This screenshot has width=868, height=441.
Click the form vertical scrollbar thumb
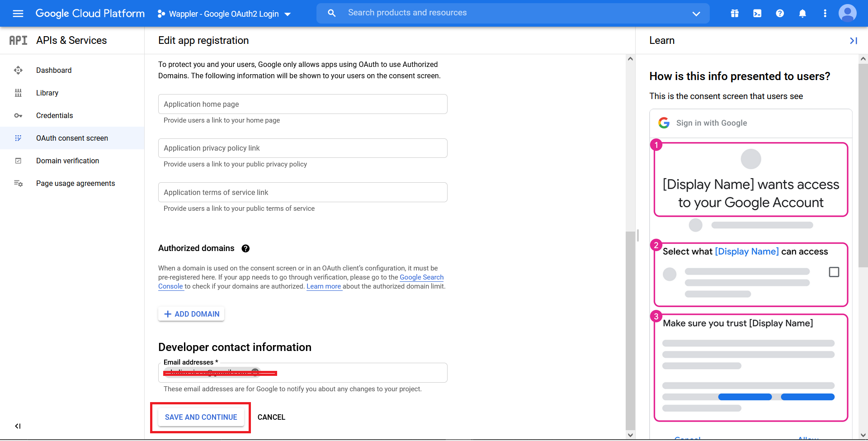pos(631,330)
